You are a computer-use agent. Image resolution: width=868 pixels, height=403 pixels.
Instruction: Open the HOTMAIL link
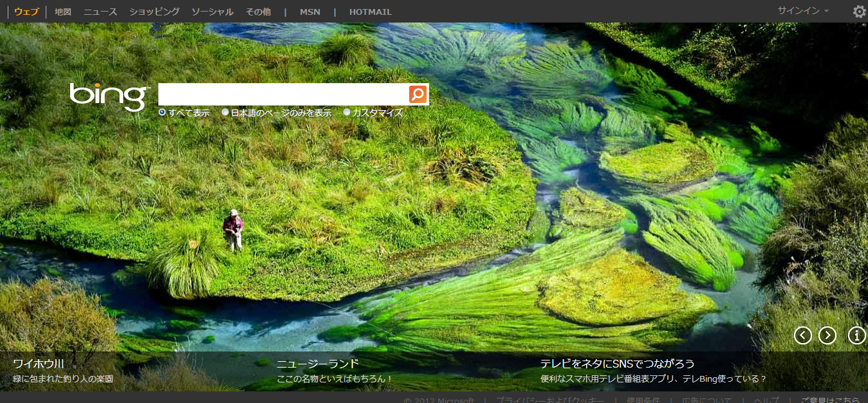370,12
